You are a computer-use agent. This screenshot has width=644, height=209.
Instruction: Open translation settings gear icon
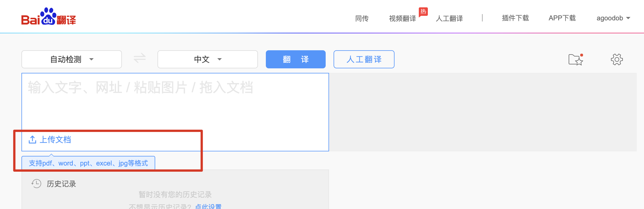pos(617,60)
